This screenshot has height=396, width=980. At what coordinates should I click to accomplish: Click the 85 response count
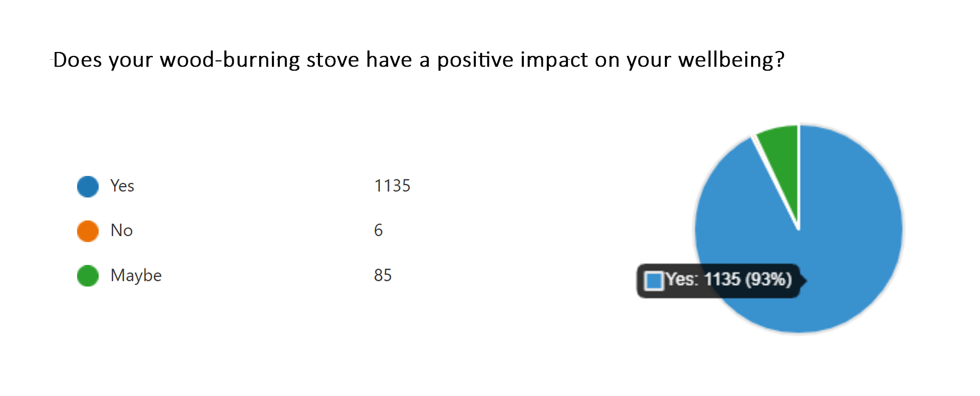pyautogui.click(x=383, y=275)
